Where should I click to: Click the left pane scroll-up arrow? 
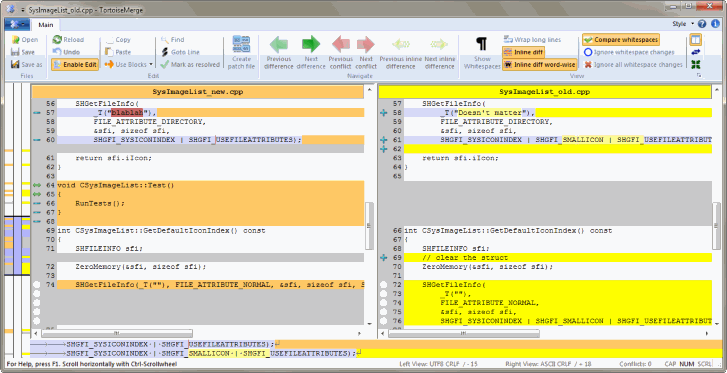pos(369,90)
